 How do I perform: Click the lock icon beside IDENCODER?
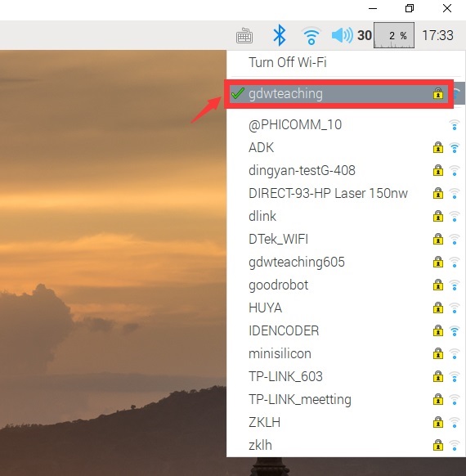click(437, 330)
